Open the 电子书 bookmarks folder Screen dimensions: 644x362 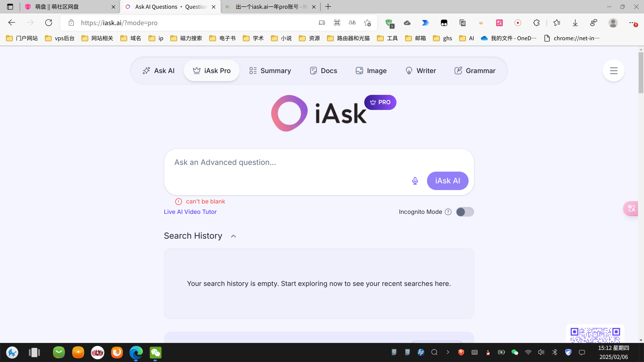[222, 38]
